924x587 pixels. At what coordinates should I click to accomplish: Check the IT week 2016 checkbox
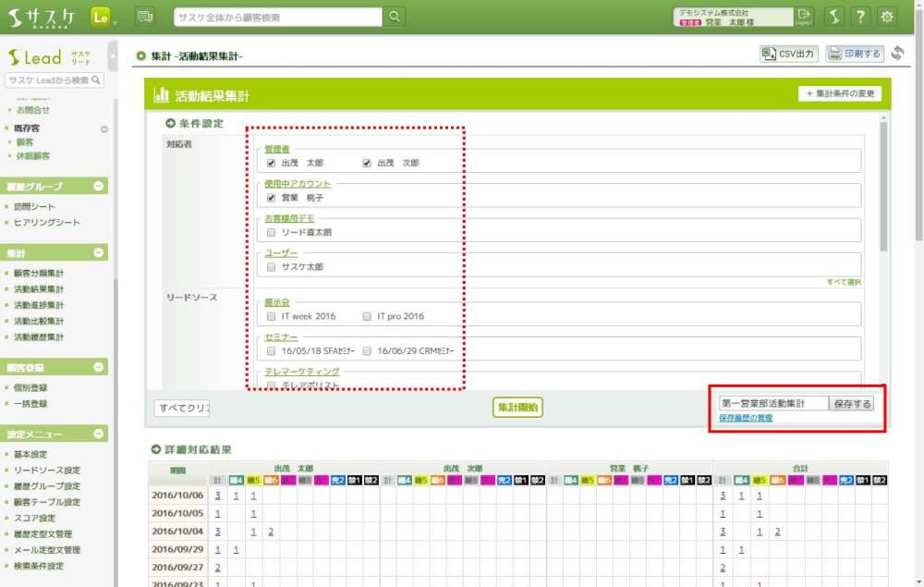tap(272, 316)
